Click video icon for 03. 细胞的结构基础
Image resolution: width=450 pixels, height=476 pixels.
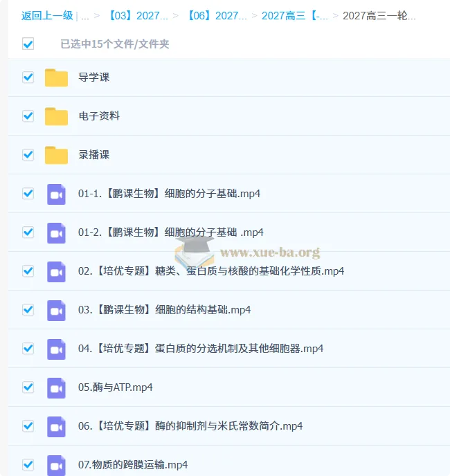coord(56,311)
